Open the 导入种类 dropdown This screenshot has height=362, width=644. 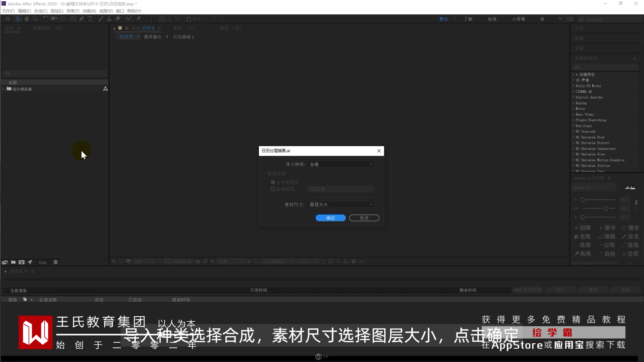340,164
